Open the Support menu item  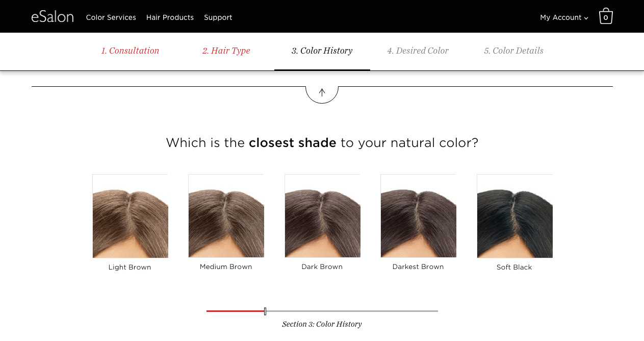218,17
